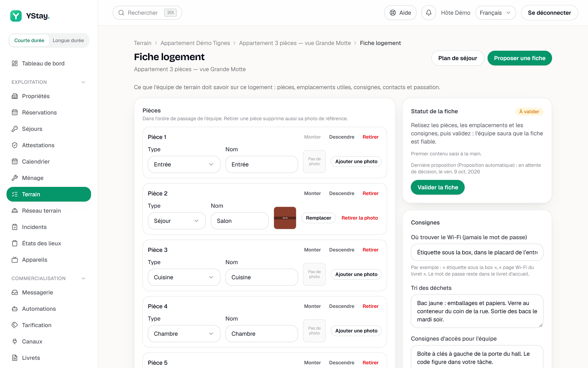Image resolution: width=588 pixels, height=368 pixels.
Task: Click Pièce 2 Nom field Salon
Action: [239, 221]
